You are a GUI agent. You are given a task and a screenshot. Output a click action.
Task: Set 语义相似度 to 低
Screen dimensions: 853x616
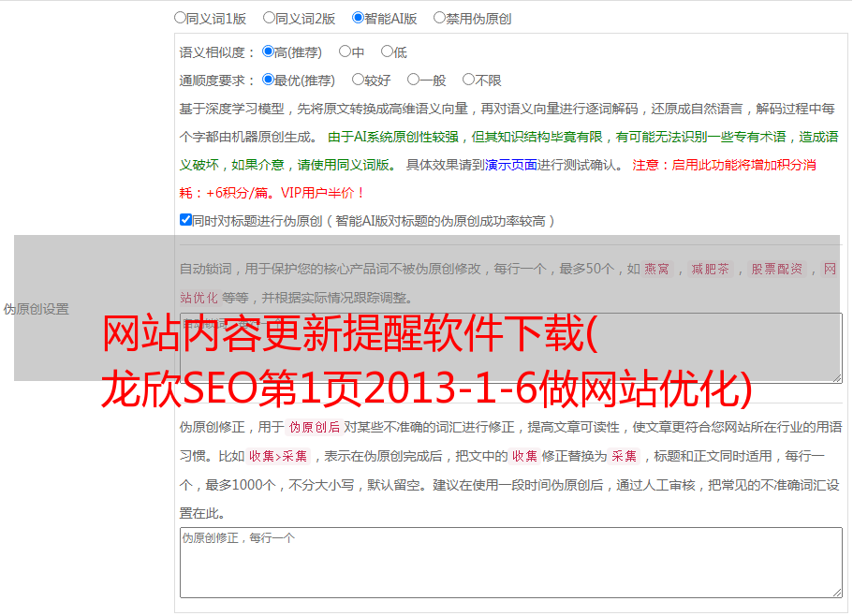coord(387,51)
